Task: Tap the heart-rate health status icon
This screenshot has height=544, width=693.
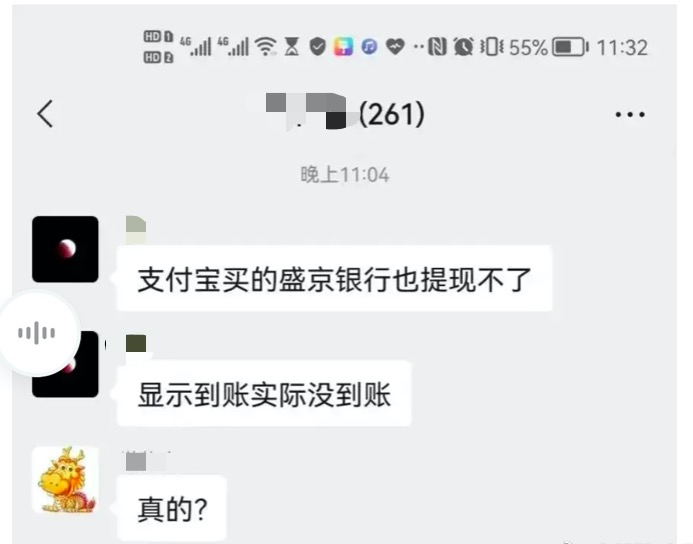Action: [x=395, y=46]
